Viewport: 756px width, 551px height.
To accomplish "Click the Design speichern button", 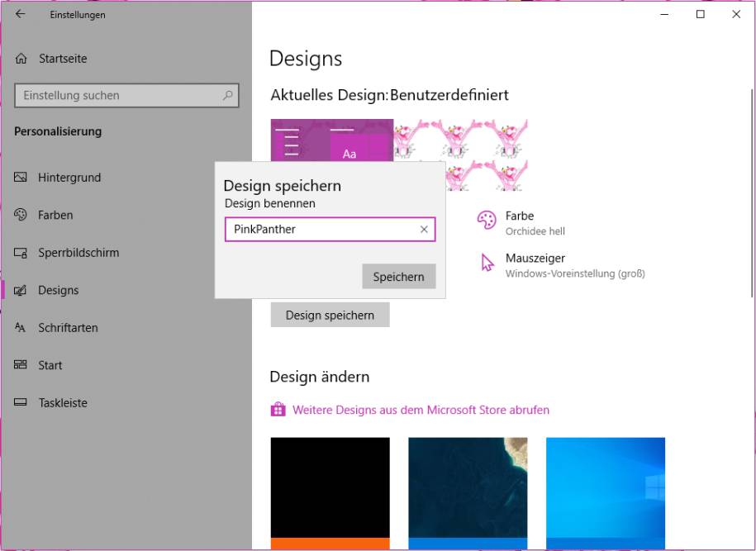I will tap(330, 315).
